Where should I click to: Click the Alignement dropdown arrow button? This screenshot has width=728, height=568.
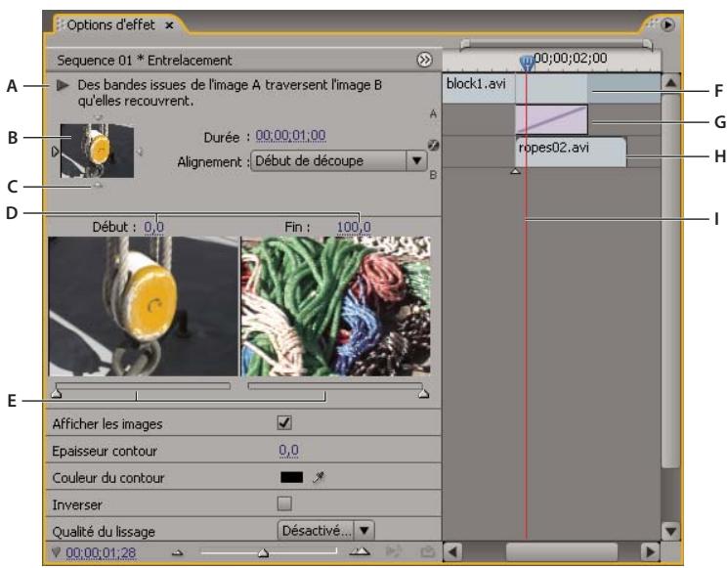pos(416,161)
